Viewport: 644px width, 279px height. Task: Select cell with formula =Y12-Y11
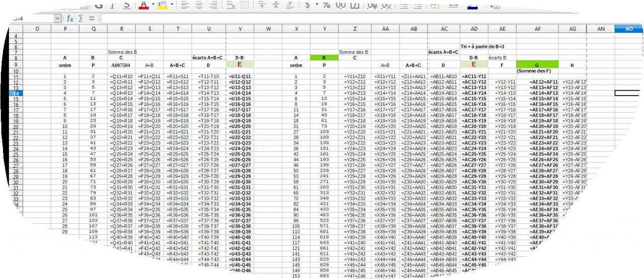click(501, 82)
